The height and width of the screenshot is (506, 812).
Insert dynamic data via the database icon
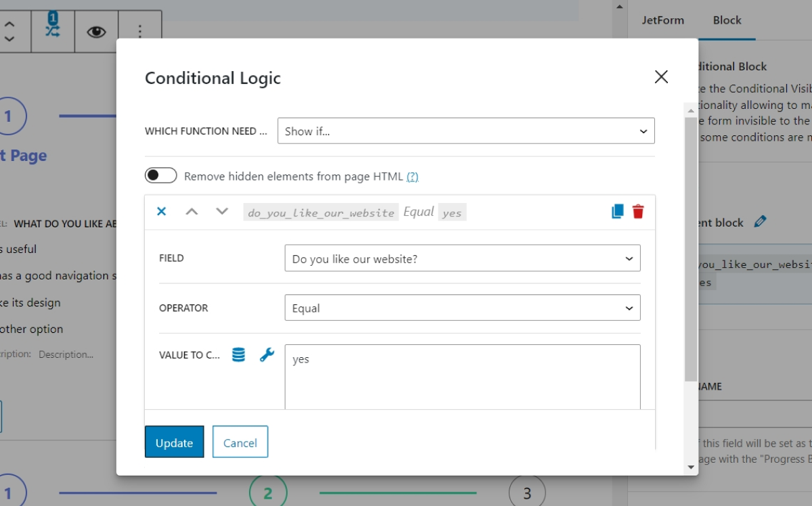238,354
